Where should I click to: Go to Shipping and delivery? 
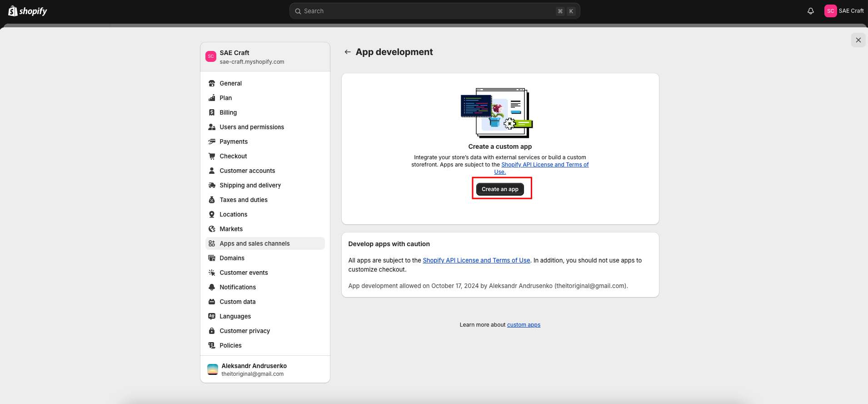(x=265, y=185)
